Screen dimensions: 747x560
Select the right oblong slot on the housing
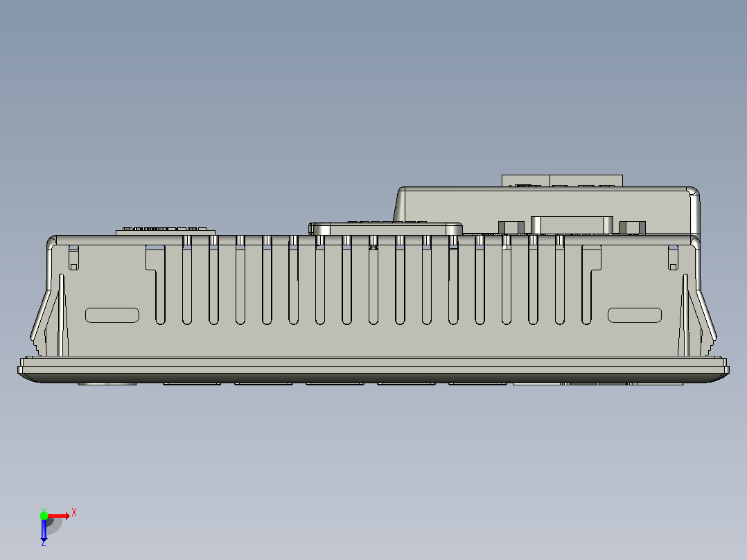[x=635, y=315]
